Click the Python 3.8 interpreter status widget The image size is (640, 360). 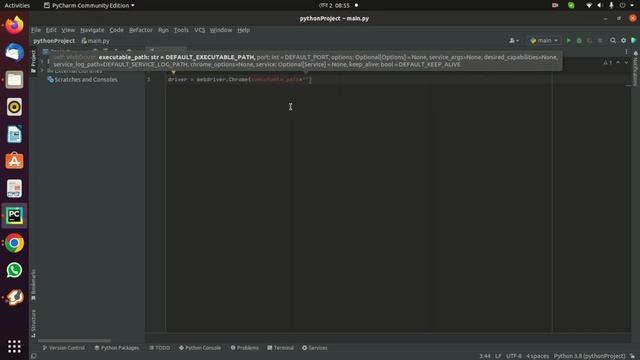tap(589, 356)
